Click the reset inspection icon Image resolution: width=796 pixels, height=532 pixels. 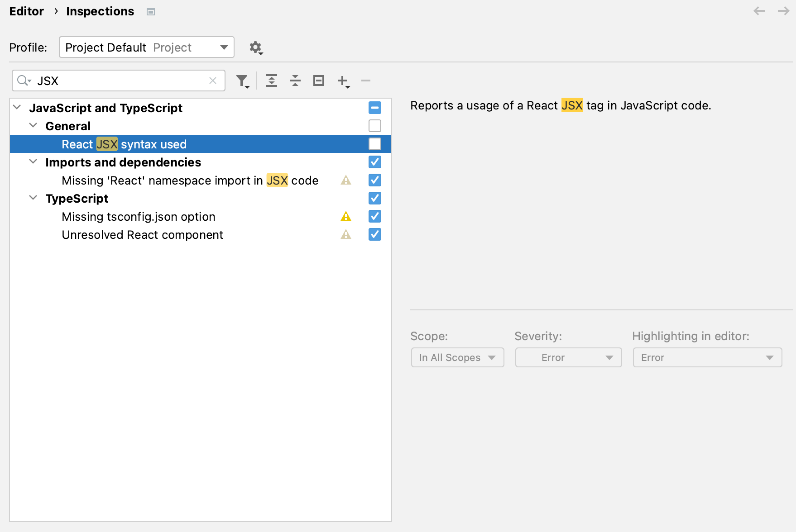pos(318,81)
